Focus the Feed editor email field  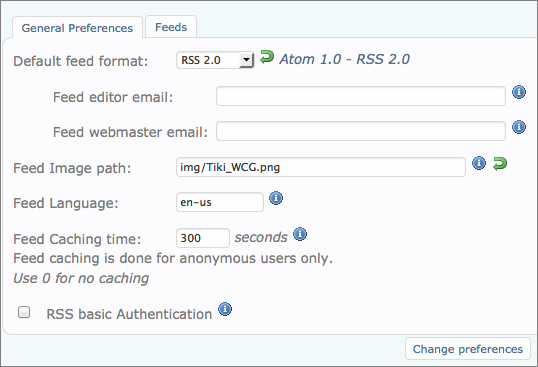pos(361,96)
